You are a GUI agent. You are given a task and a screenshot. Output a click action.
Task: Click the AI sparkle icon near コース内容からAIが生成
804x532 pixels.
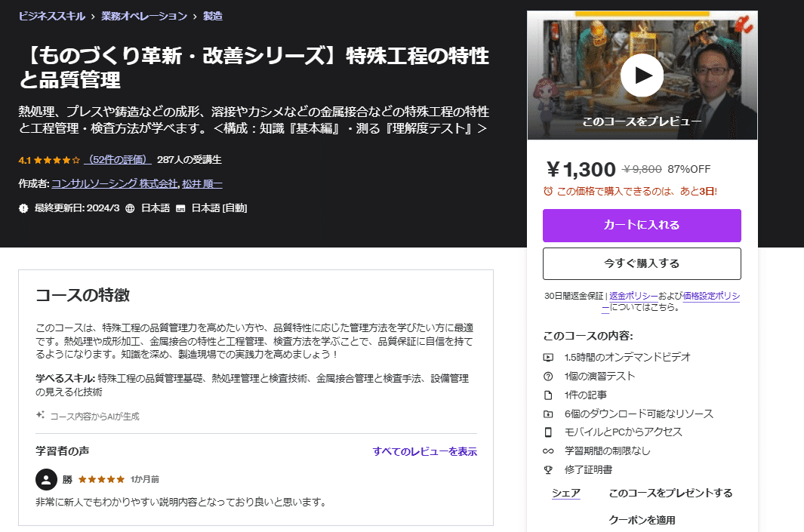coord(40,414)
